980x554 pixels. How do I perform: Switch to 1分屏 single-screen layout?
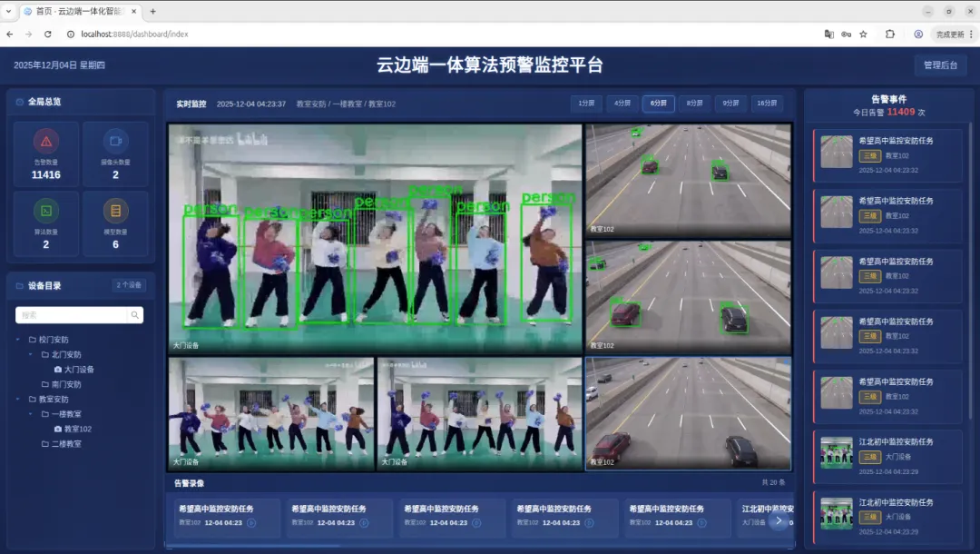click(x=586, y=104)
